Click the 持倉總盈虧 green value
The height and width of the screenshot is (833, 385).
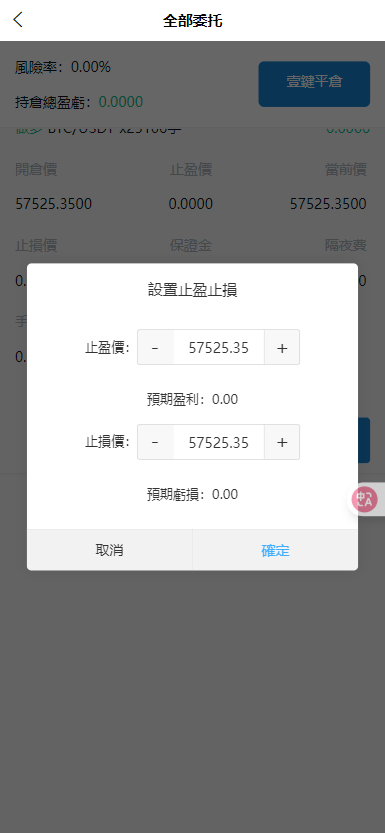121,101
